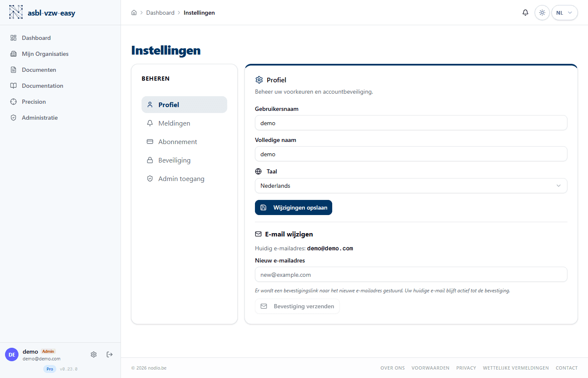
Task: Click Dashboard breadcrumb link
Action: tap(160, 13)
